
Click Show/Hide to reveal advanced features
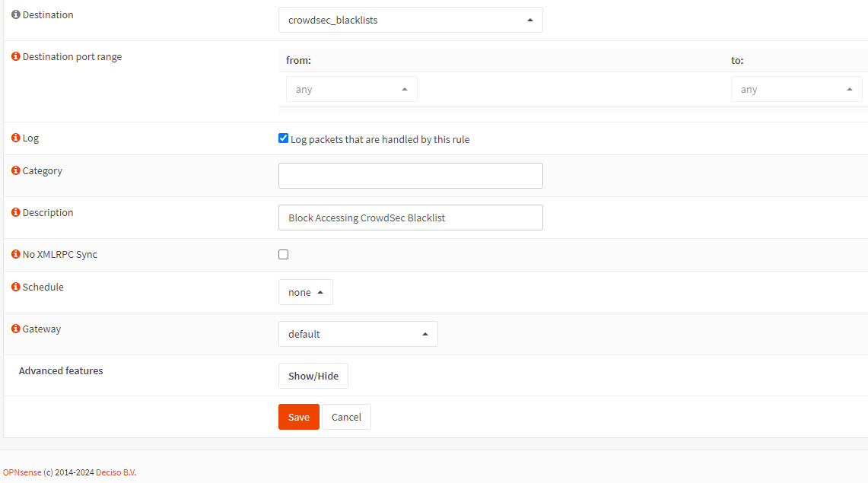(313, 375)
